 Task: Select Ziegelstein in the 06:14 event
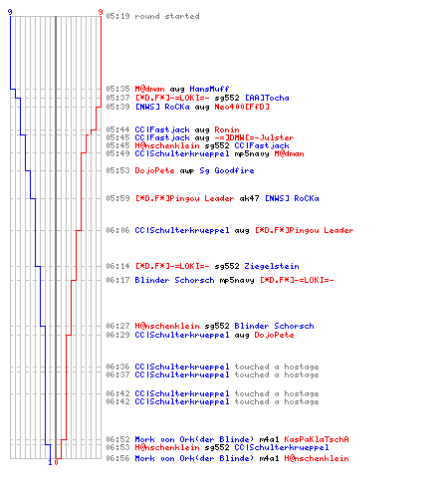(x=272, y=266)
